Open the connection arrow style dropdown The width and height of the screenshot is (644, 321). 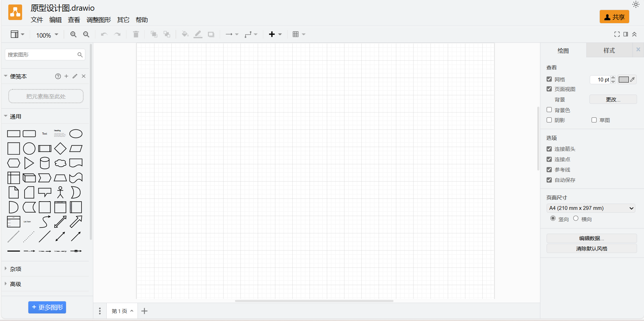tap(232, 34)
